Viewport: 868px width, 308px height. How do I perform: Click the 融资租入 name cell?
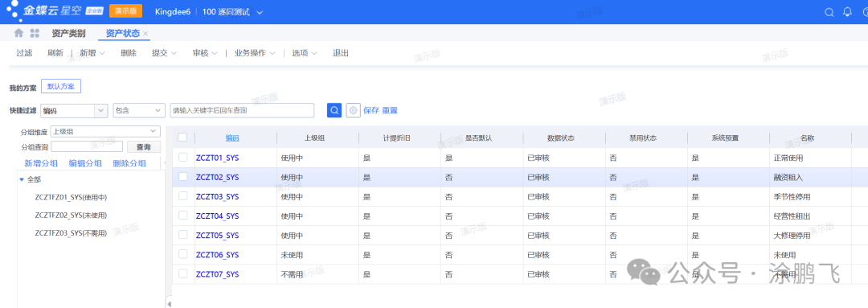pyautogui.click(x=788, y=177)
